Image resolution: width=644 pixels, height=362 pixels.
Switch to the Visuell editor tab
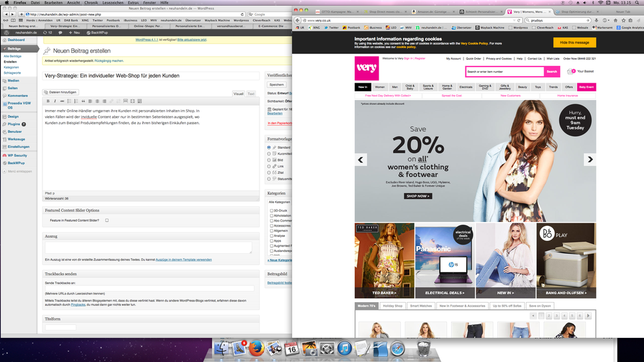click(238, 94)
